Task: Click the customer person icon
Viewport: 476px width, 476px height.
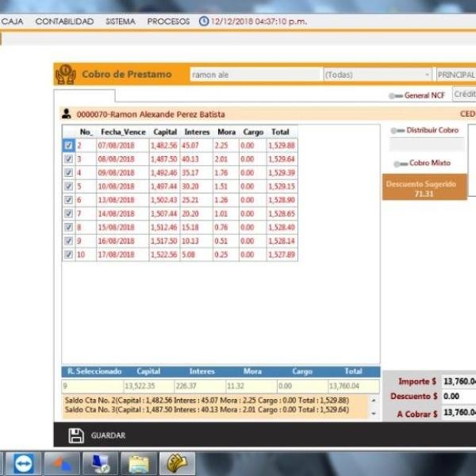Action: (67, 113)
